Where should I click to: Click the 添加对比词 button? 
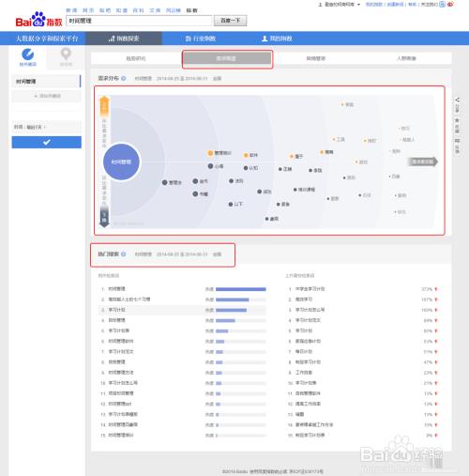point(47,96)
